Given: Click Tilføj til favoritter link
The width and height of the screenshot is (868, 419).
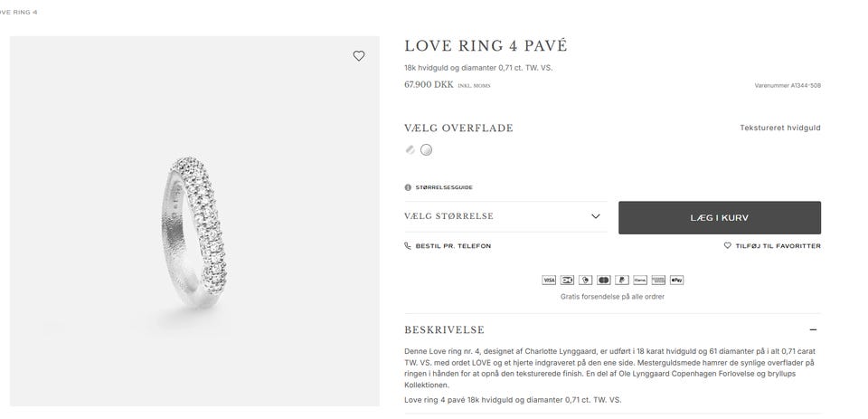Looking at the screenshot, I should (778, 246).
